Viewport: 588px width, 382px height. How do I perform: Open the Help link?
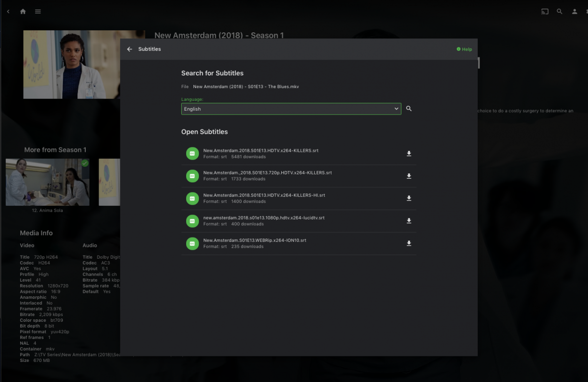(464, 49)
